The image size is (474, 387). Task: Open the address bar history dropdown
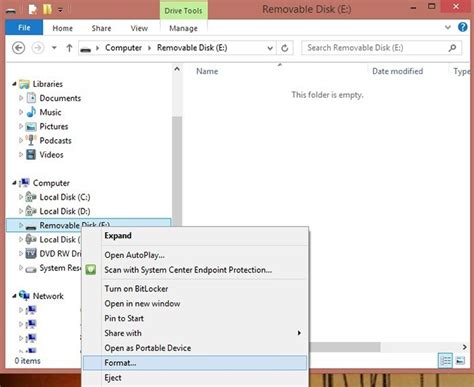(270, 48)
